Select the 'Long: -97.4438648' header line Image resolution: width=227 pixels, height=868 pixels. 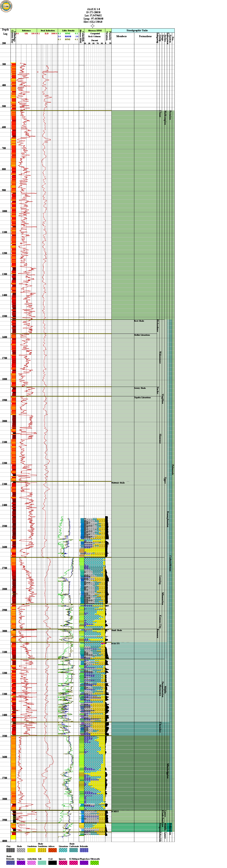click(93, 18)
